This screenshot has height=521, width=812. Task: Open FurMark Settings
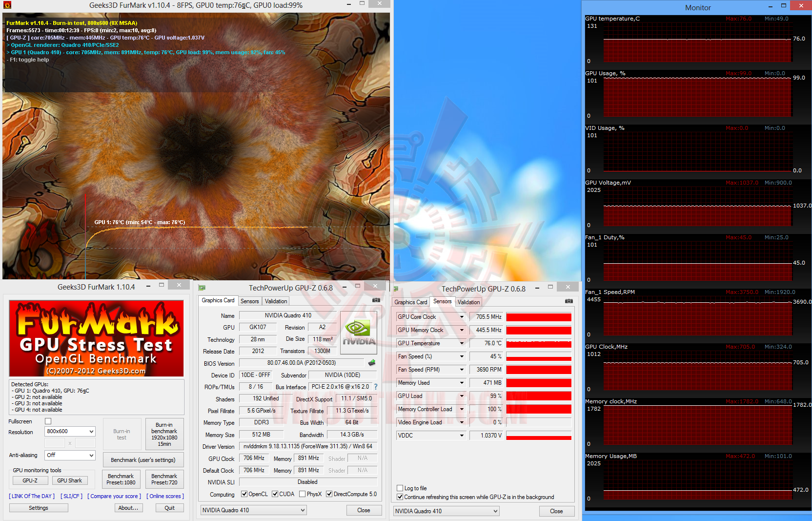tap(39, 508)
